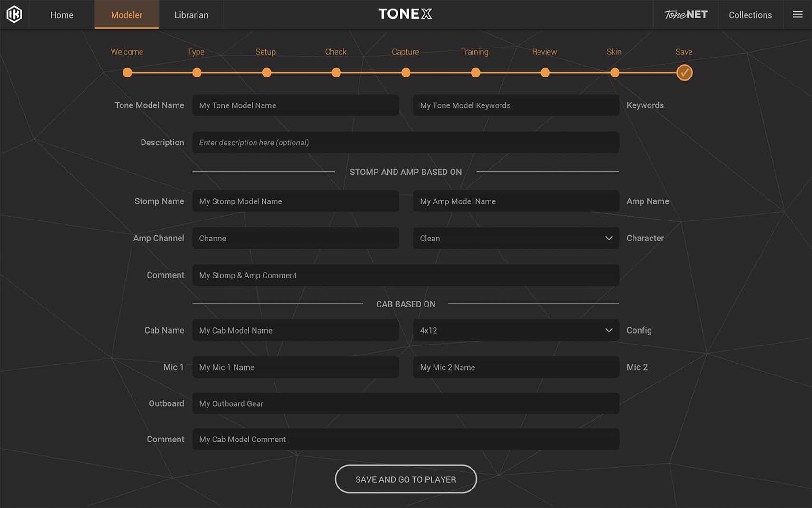812x508 pixels.
Task: Click the Skin step label
Action: coord(614,52)
